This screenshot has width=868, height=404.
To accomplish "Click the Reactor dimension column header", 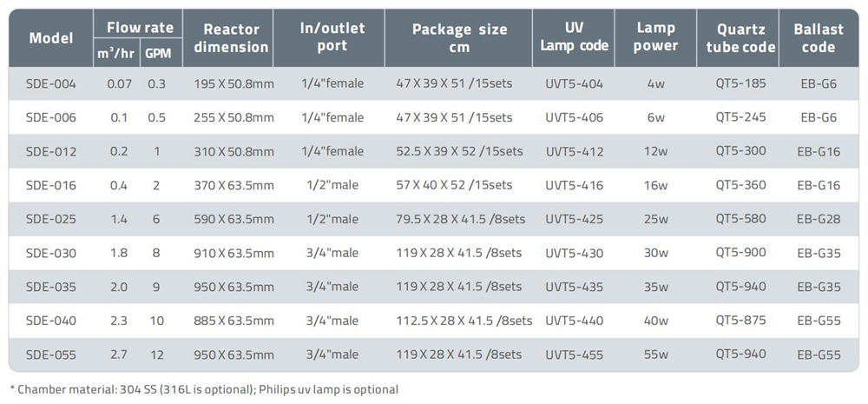I will click(x=232, y=37).
